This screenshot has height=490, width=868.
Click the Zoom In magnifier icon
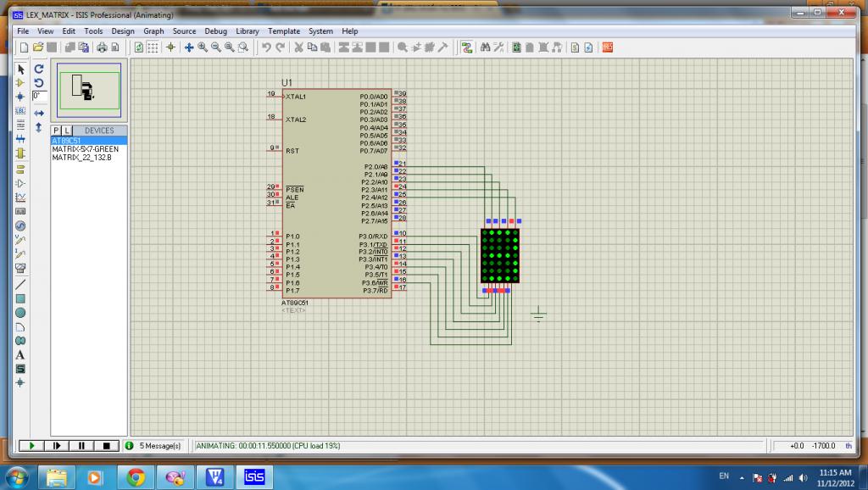[x=203, y=47]
